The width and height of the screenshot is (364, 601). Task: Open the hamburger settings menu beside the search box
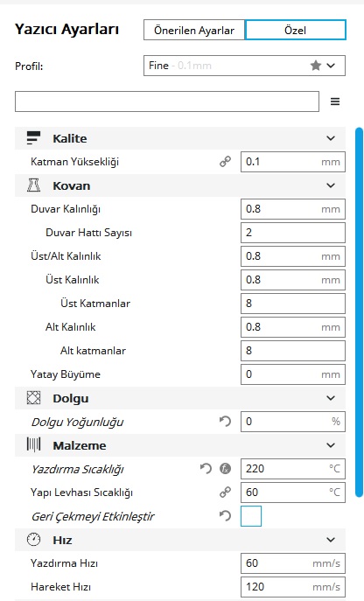pos(335,101)
